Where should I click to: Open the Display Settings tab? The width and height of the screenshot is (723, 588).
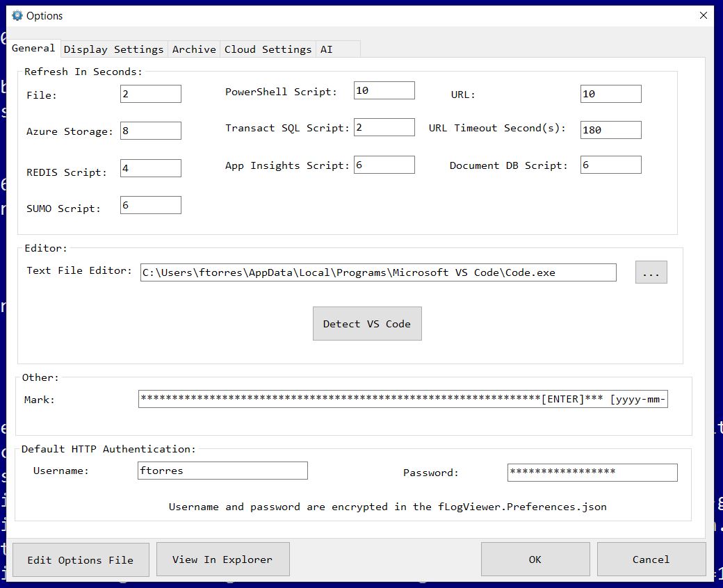[x=114, y=49]
